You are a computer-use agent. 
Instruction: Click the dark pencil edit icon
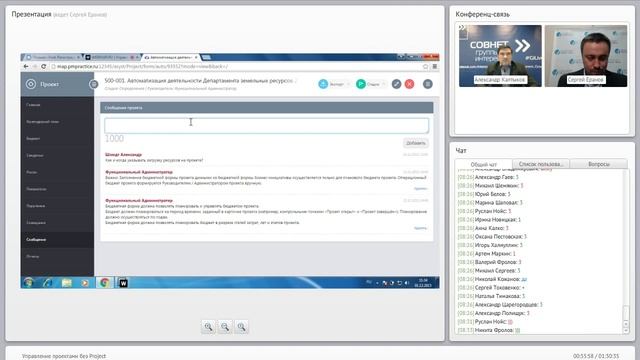coord(396,84)
